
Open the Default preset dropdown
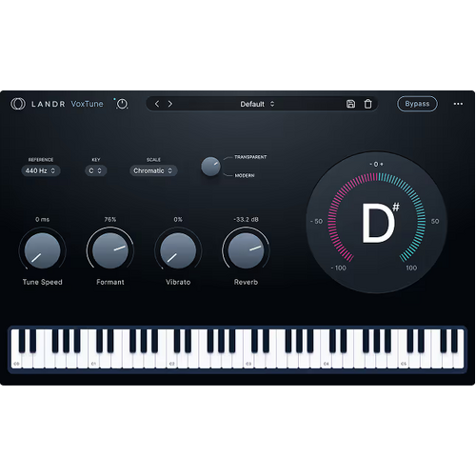(x=257, y=104)
